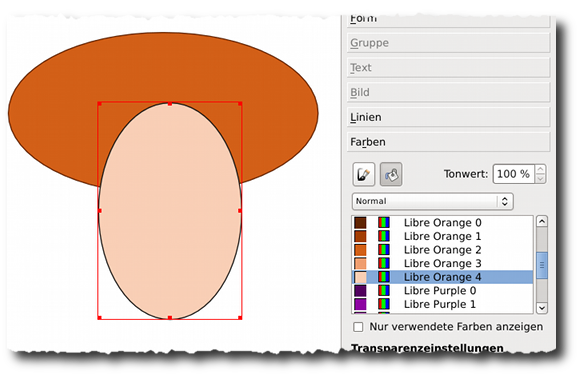Click the color list scrollbar thumb

[x=542, y=265]
